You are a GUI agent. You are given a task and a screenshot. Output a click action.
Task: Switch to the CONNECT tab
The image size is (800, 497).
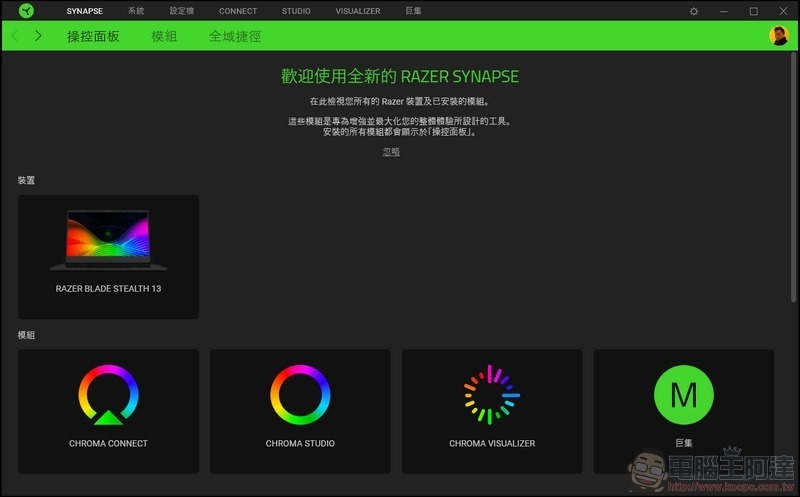(x=238, y=11)
